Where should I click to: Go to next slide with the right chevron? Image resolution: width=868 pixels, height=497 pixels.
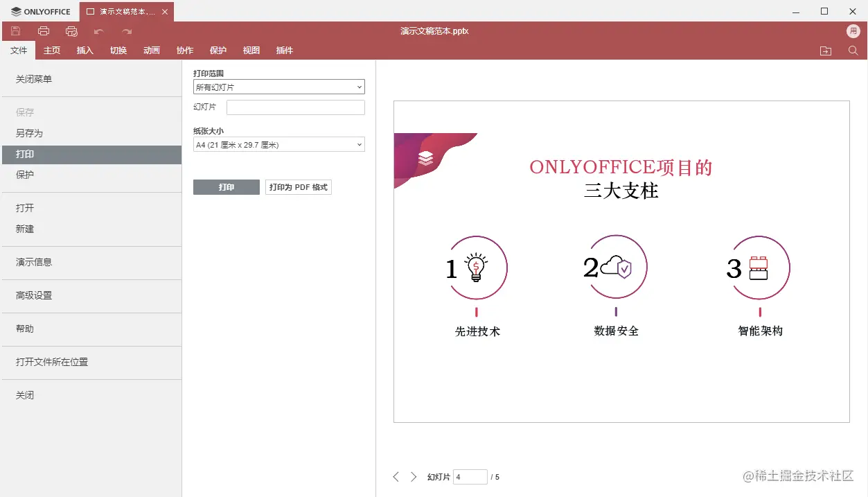tap(413, 476)
